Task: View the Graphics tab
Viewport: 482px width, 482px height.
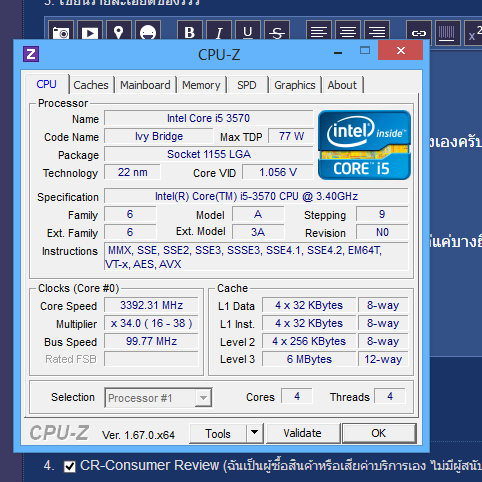Action: [x=295, y=85]
